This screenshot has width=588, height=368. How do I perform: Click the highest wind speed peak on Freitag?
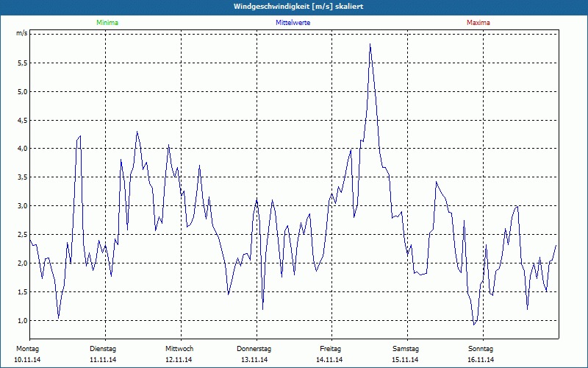370,44
